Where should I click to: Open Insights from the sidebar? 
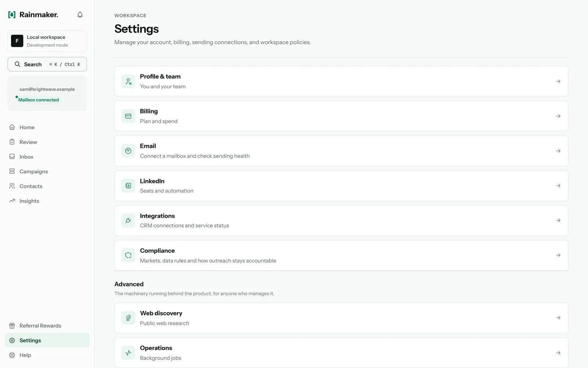(x=47, y=201)
